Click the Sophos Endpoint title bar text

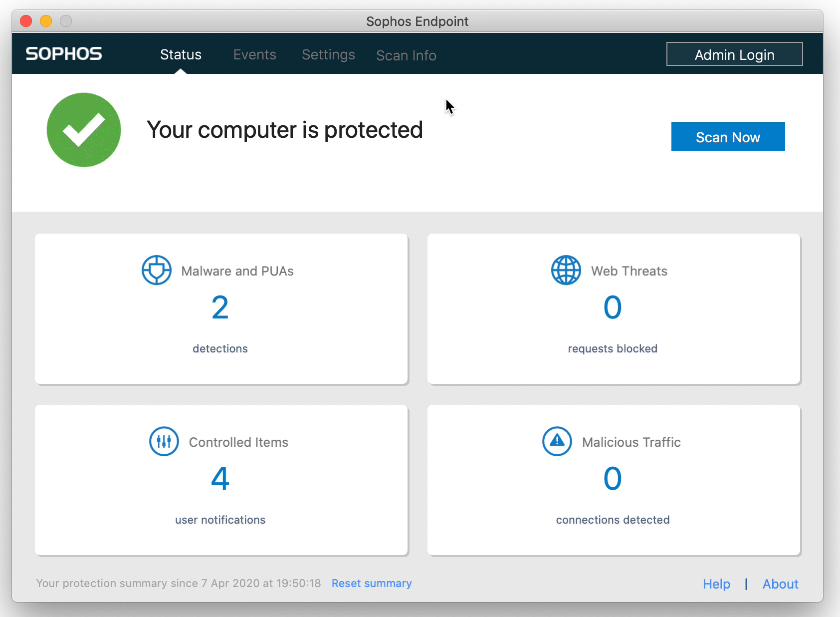point(418,21)
